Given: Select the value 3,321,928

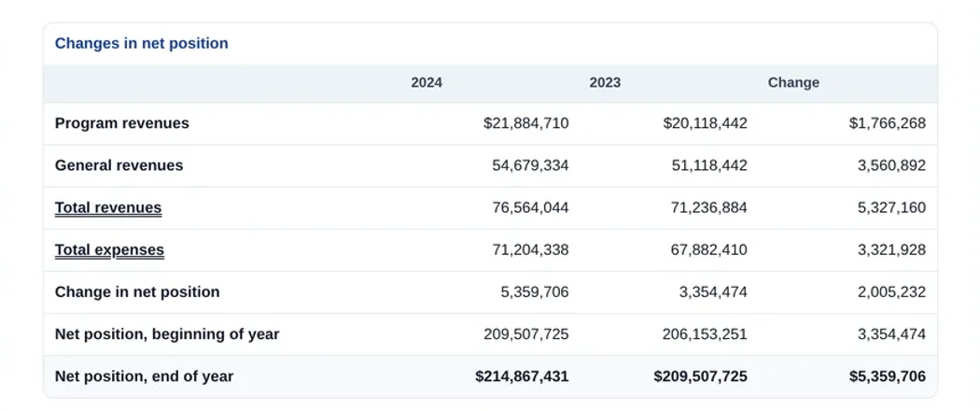Looking at the screenshot, I should [x=892, y=250].
